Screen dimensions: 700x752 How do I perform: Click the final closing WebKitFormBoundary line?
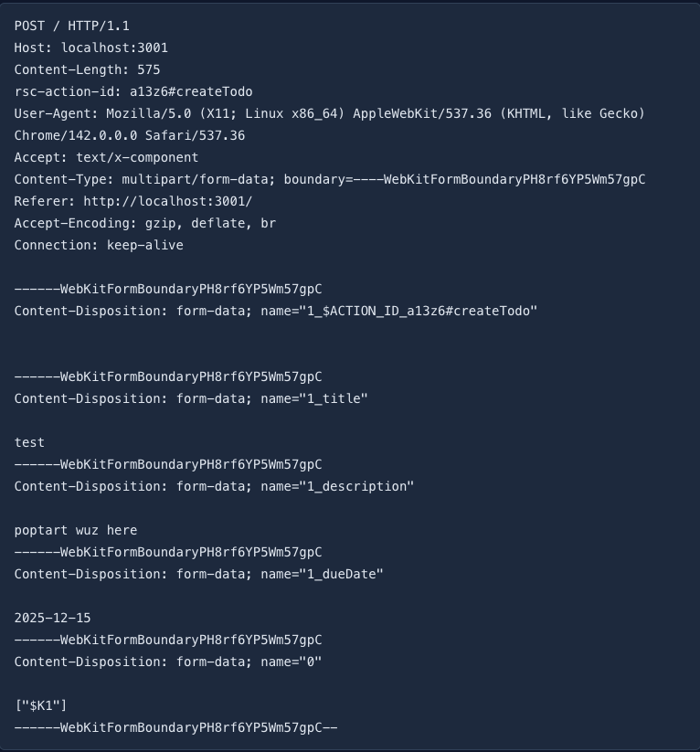(175, 727)
